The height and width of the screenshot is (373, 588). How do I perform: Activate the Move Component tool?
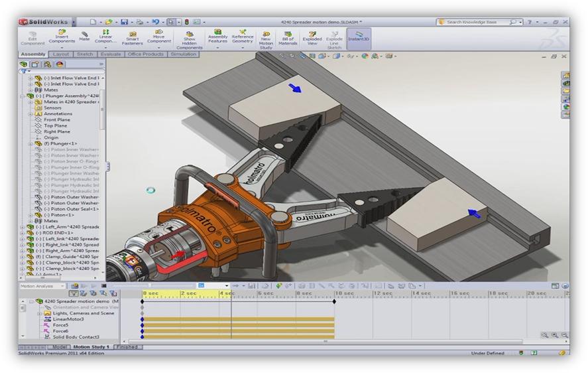click(x=159, y=36)
